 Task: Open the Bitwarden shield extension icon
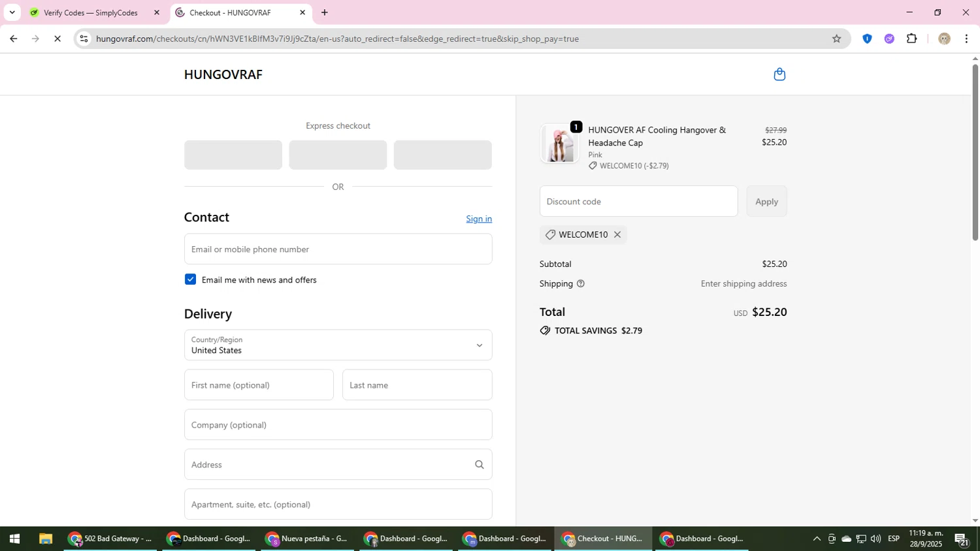pos(867,39)
